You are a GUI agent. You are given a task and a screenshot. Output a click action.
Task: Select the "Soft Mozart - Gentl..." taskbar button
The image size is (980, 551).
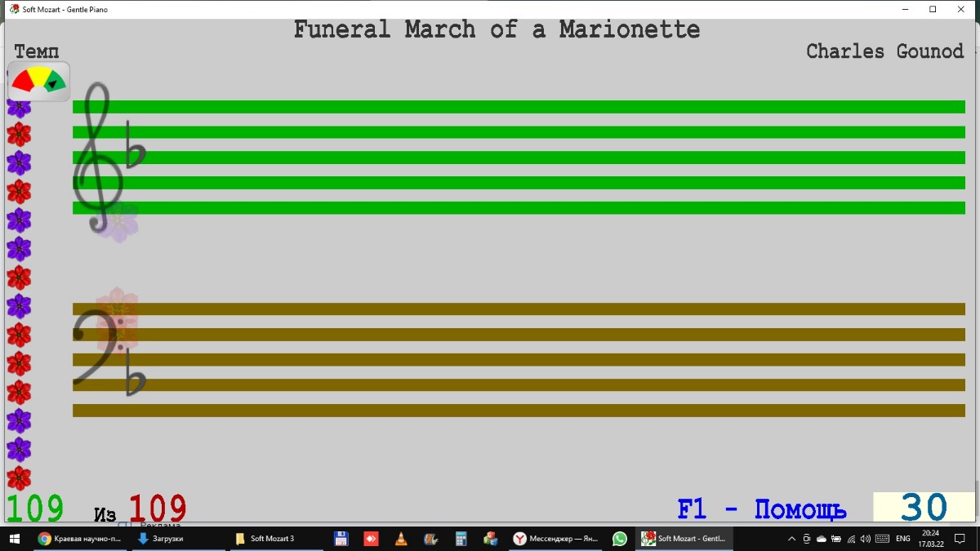(x=684, y=539)
